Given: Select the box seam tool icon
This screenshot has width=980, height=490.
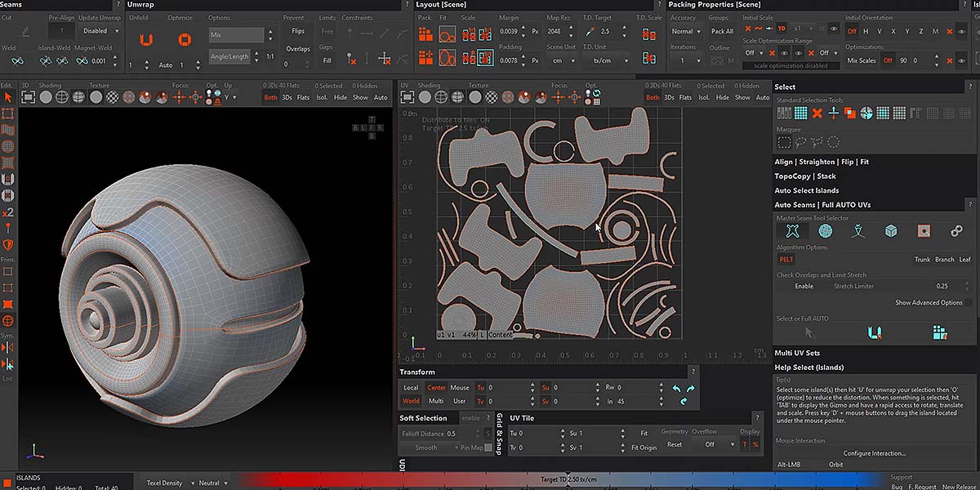Looking at the screenshot, I should tap(891, 231).
